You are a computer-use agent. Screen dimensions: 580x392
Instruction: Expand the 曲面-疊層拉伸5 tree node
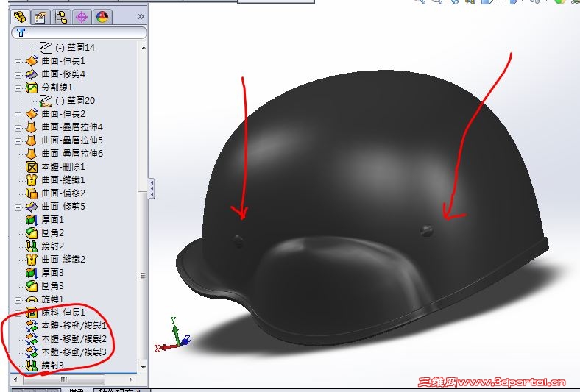pyautogui.click(x=18, y=141)
